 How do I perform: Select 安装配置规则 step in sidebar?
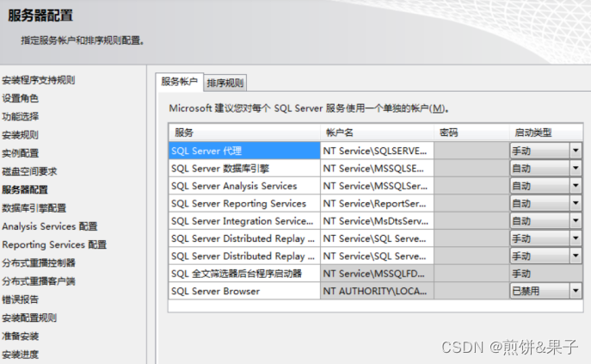tap(29, 318)
